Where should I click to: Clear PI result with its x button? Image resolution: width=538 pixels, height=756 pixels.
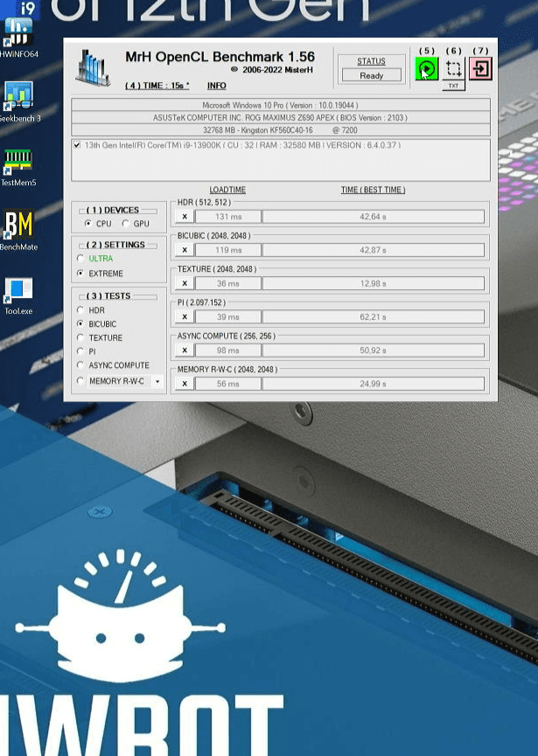point(185,316)
